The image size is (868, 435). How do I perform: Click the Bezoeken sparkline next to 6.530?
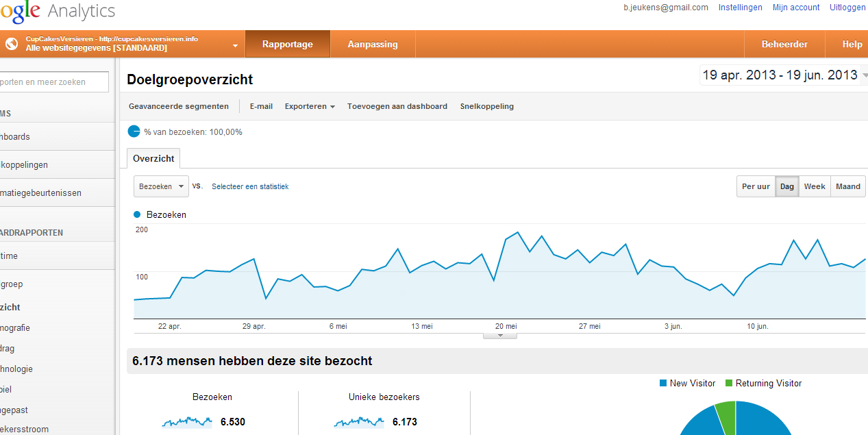(x=187, y=422)
